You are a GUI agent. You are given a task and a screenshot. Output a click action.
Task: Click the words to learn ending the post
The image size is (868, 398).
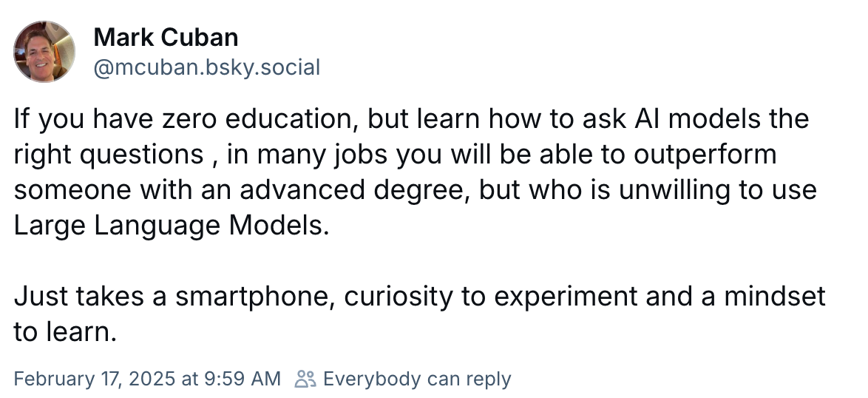pos(65,332)
